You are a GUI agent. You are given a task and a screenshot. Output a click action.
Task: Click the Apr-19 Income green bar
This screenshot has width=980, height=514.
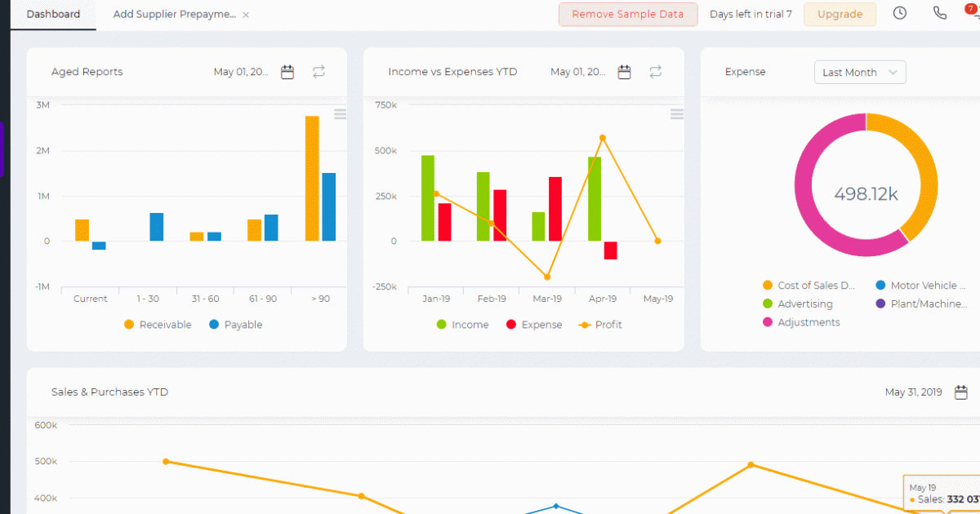point(595,199)
